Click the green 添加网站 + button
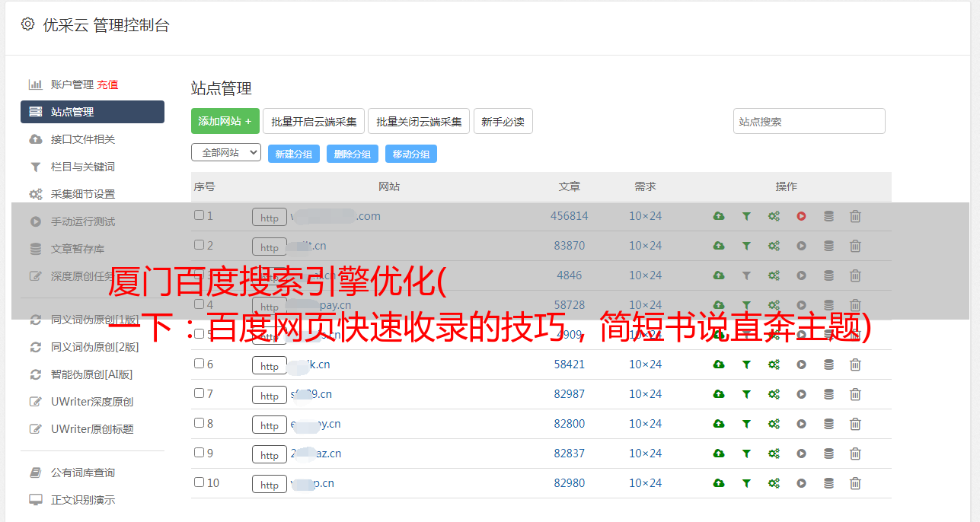This screenshot has width=980, height=522. tap(225, 121)
